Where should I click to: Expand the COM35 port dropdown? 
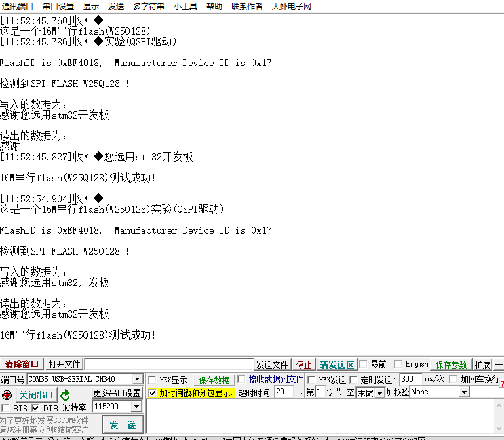(x=137, y=379)
